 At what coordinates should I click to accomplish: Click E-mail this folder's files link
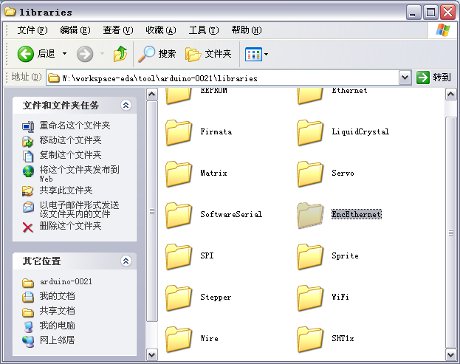79,209
